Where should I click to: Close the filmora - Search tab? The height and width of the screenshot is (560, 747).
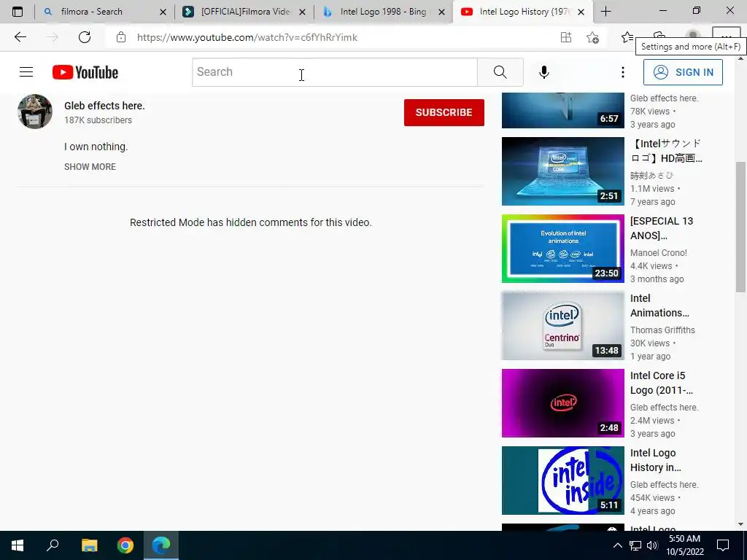[163, 12]
